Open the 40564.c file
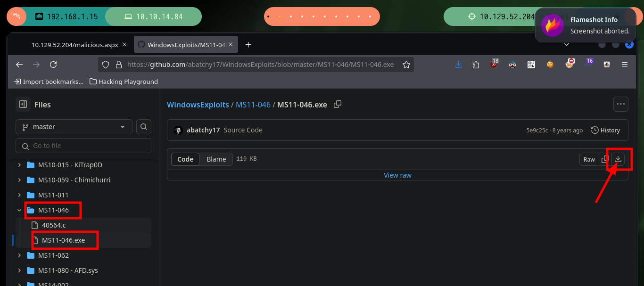 pyautogui.click(x=54, y=225)
